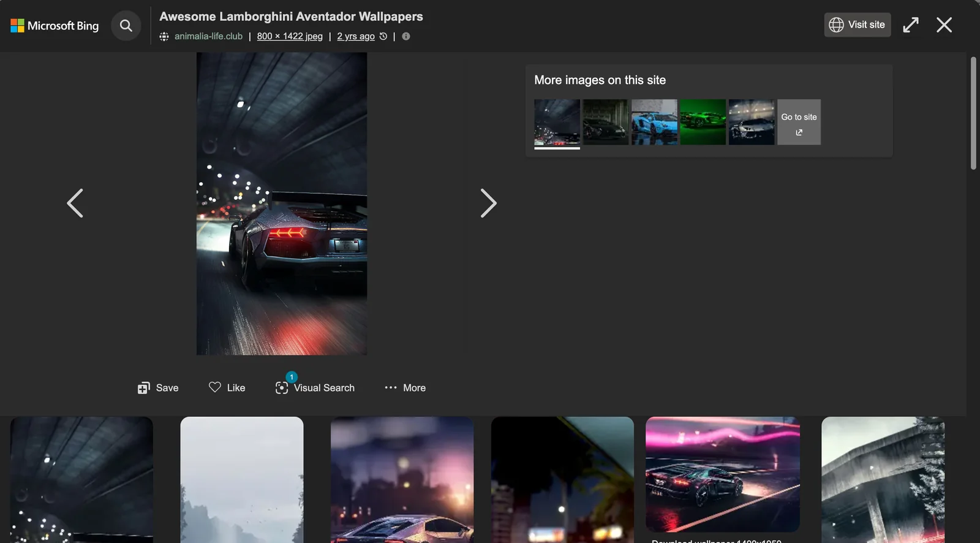Show the next image with right arrow

pos(488,203)
